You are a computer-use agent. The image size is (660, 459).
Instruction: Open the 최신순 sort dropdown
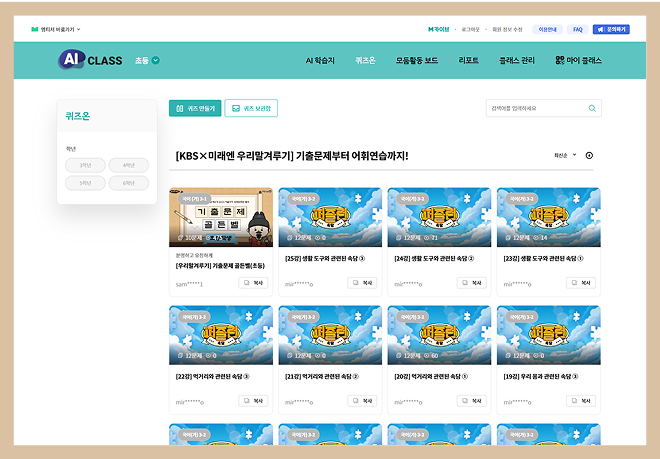[565, 155]
